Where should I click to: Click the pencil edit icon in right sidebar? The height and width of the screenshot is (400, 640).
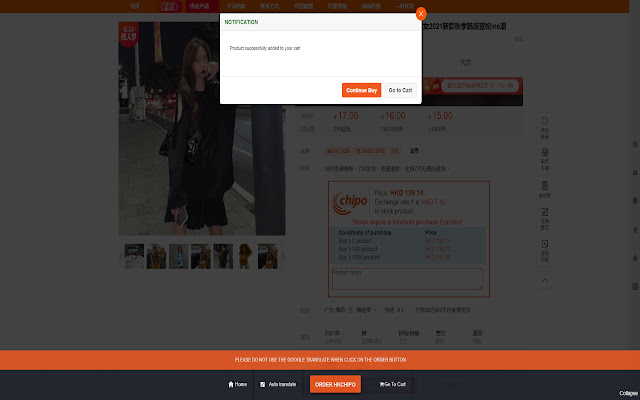coord(544,212)
